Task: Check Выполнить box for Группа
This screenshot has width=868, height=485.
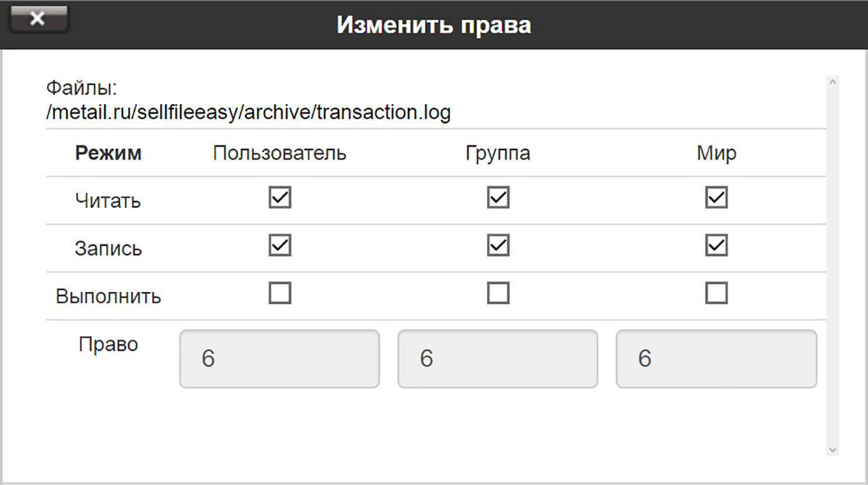Action: coord(498,293)
